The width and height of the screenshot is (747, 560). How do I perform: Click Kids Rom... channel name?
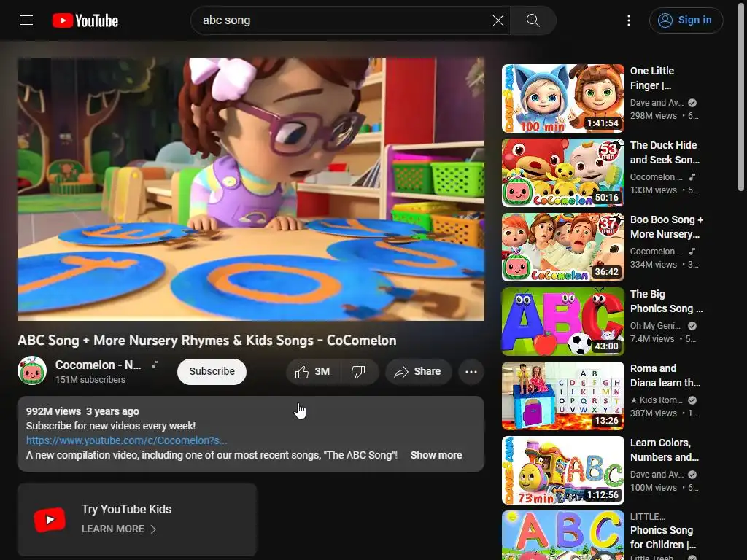(657, 400)
